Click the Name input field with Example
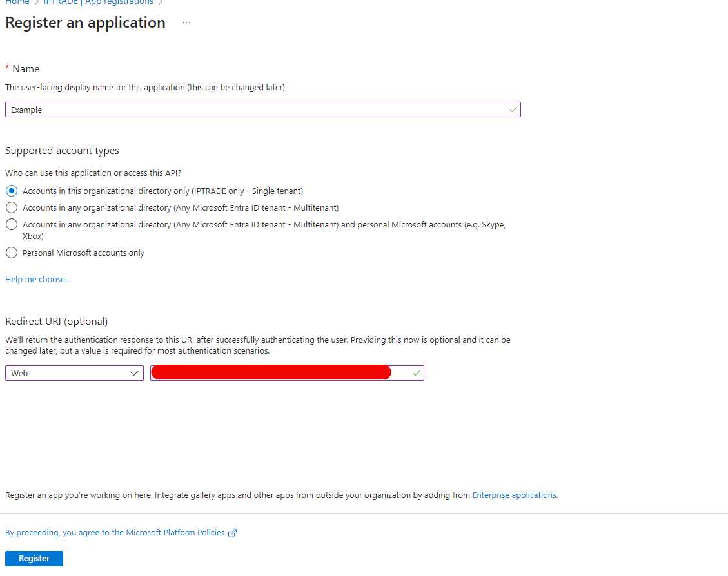Screen dimensions: 728x576 263,110
